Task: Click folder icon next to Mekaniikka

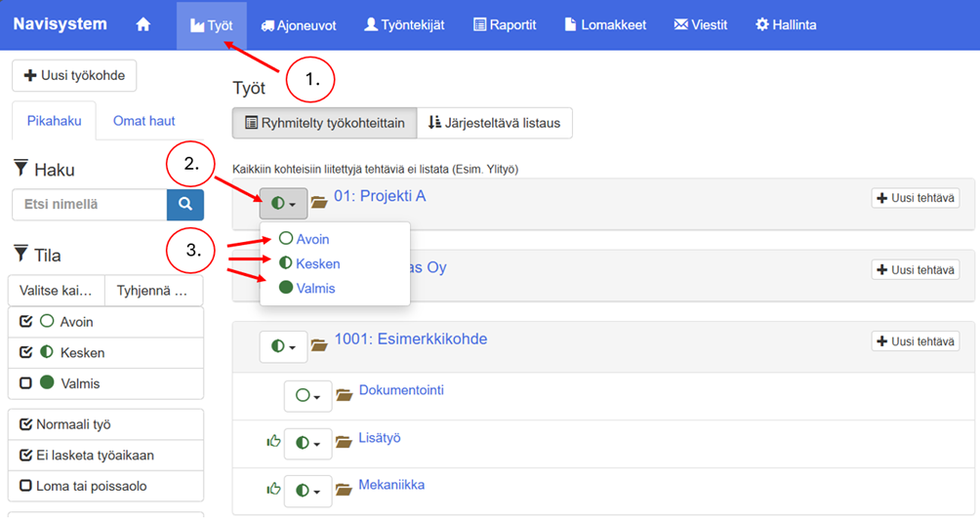Action: 344,489
